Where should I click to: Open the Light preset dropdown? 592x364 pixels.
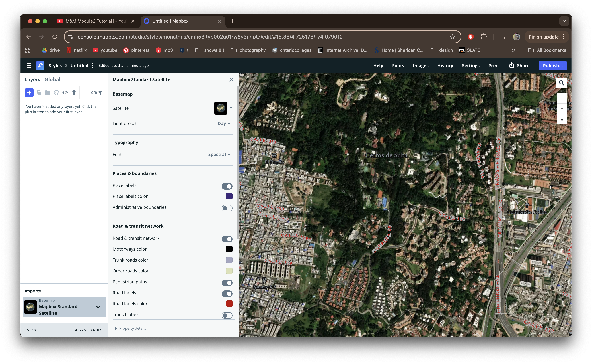(224, 124)
